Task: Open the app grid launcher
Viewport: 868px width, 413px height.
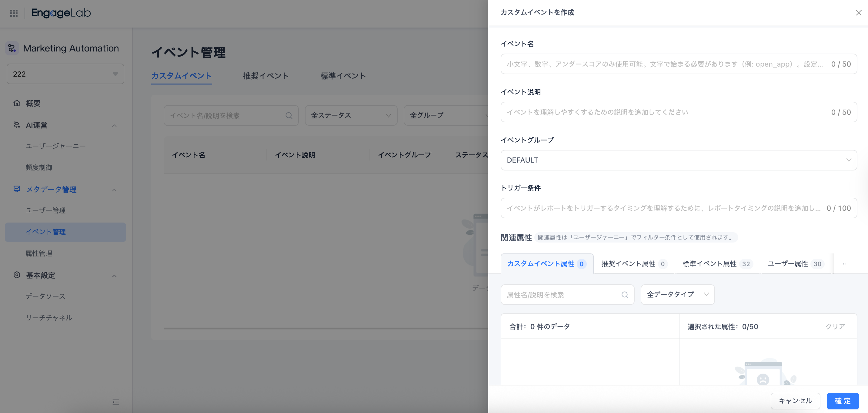Action: coord(14,13)
